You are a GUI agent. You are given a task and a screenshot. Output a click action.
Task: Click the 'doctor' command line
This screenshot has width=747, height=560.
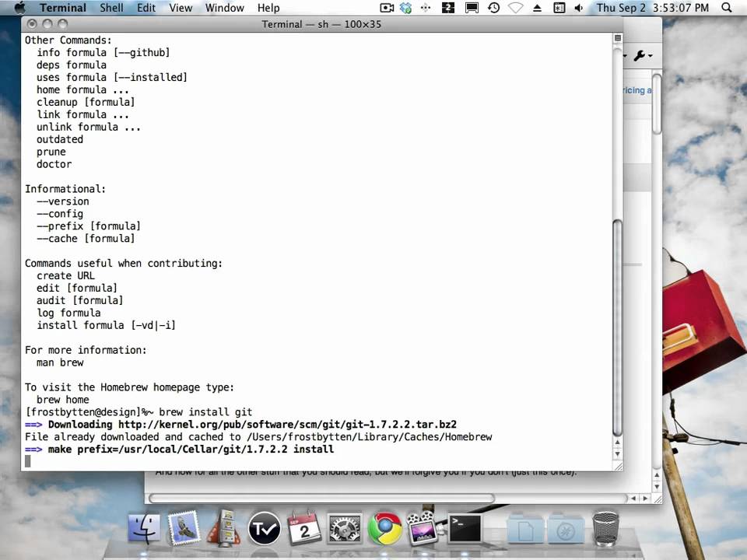[54, 164]
